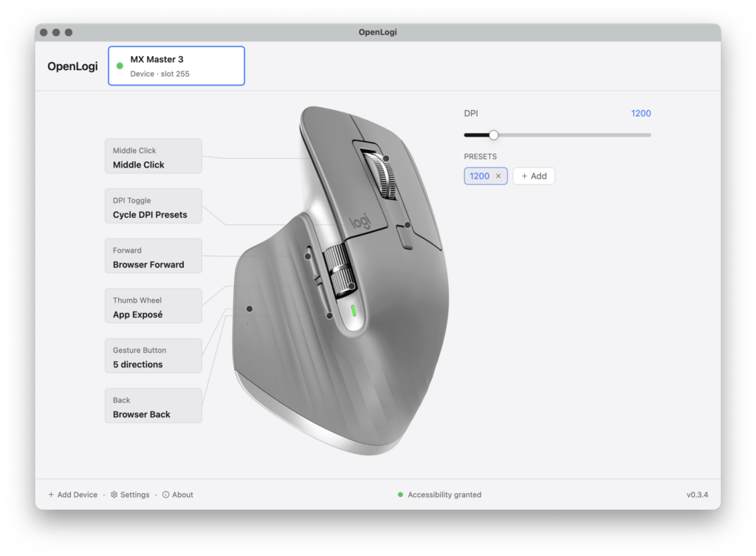The width and height of the screenshot is (756, 556).
Task: Click the DPI toggle button hotspot dot
Action: coord(408,224)
